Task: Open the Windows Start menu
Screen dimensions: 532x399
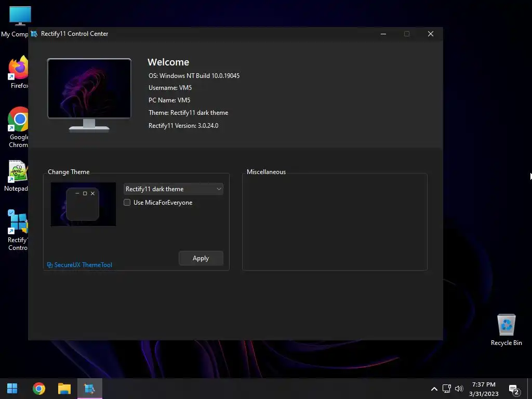Action: pos(12,389)
